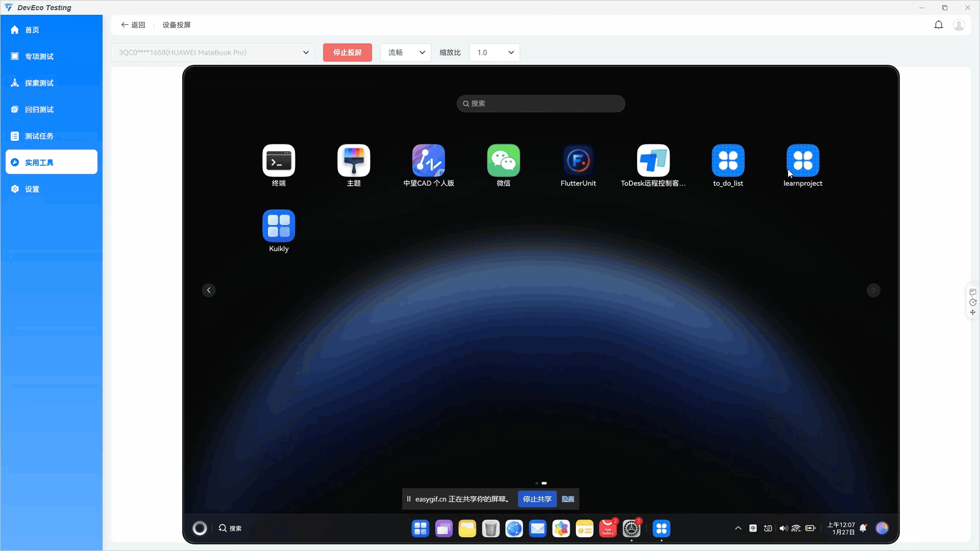The image size is (980, 551).
Task: Open device notification bell in tray
Action: click(863, 529)
